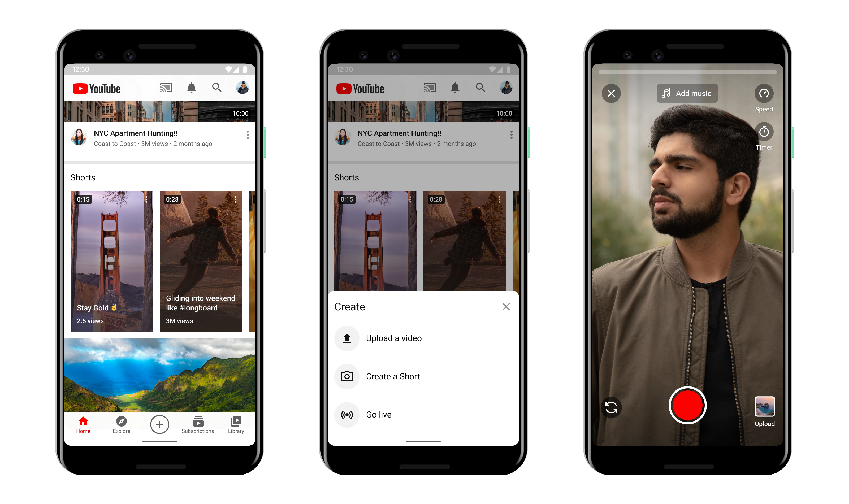Close the Shorts camera screen

[611, 94]
